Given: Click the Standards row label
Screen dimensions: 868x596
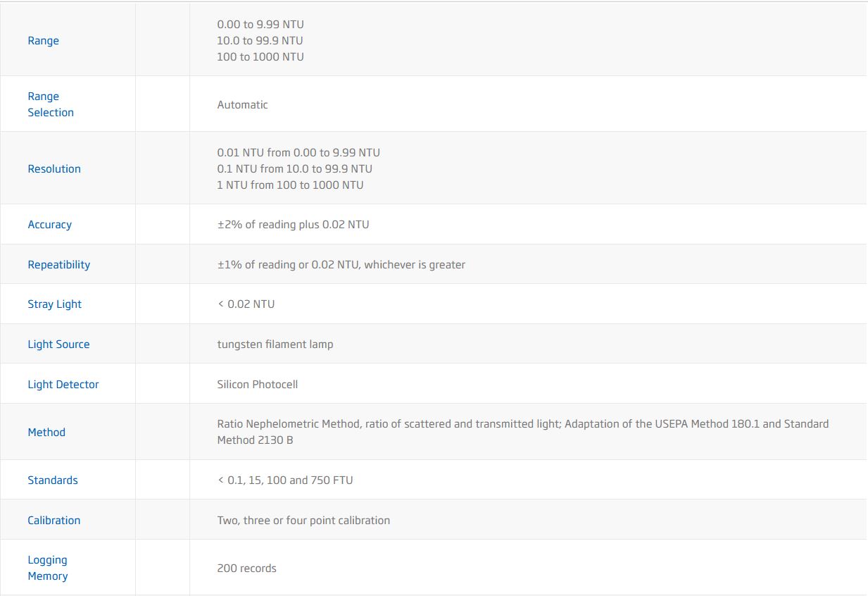Looking at the screenshot, I should [x=53, y=480].
